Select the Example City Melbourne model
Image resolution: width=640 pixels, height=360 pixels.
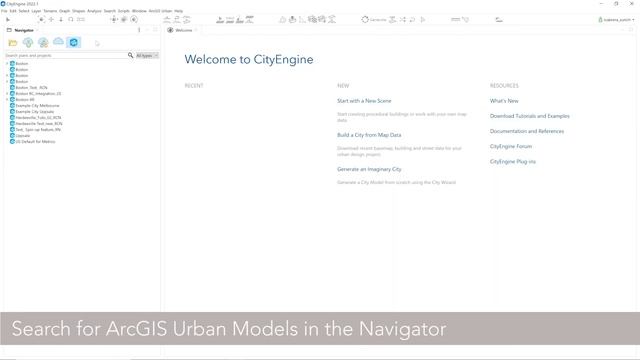coord(35,105)
